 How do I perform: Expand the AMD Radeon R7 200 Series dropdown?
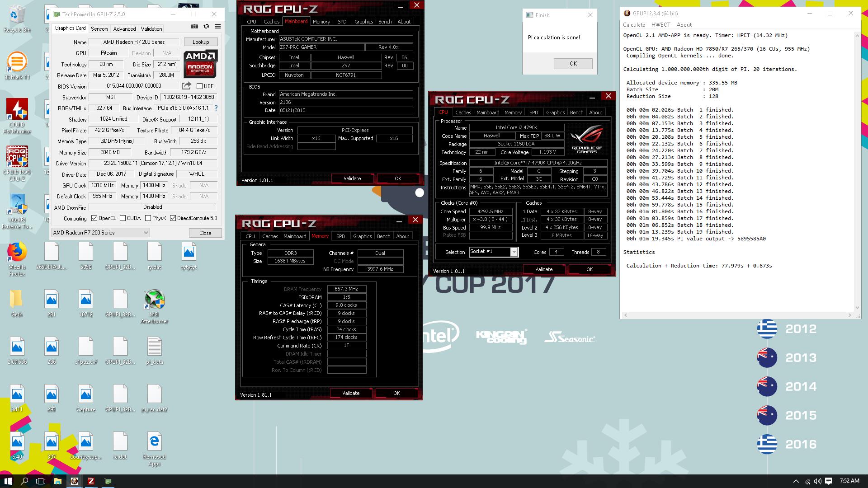(100, 233)
